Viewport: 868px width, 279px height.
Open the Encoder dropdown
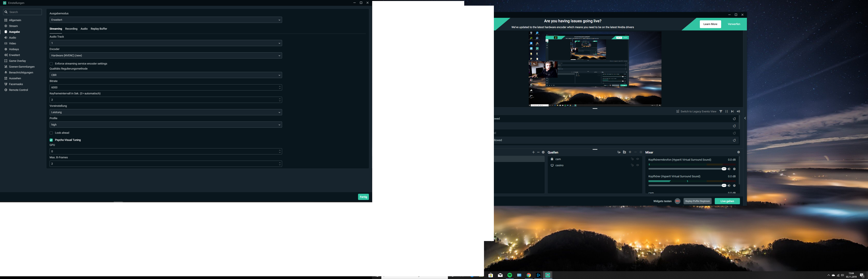pos(165,56)
